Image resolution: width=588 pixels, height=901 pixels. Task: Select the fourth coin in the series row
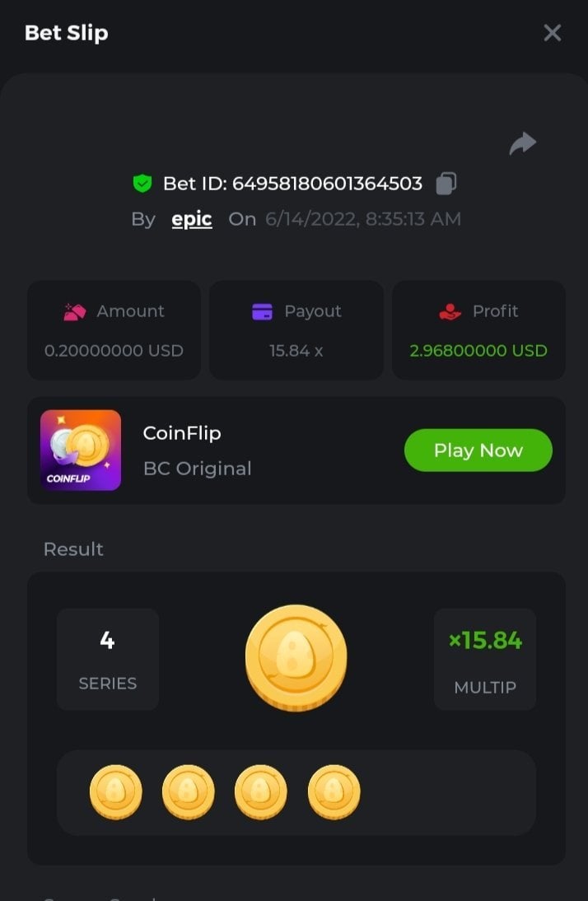tap(334, 791)
